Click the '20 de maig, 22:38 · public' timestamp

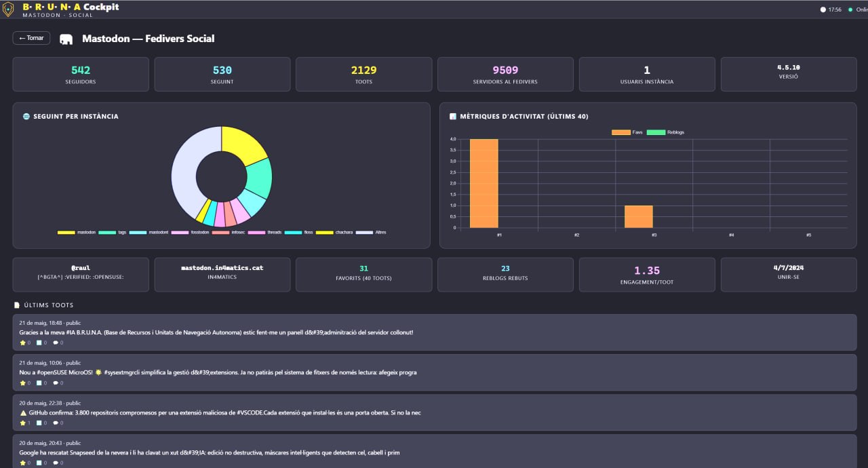click(50, 403)
